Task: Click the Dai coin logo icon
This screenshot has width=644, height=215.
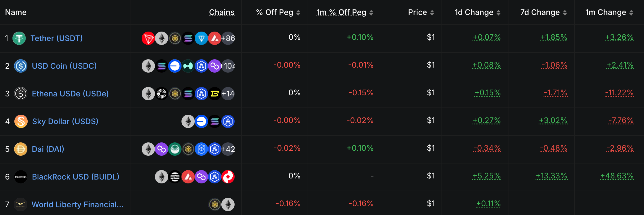Action: [x=21, y=149]
